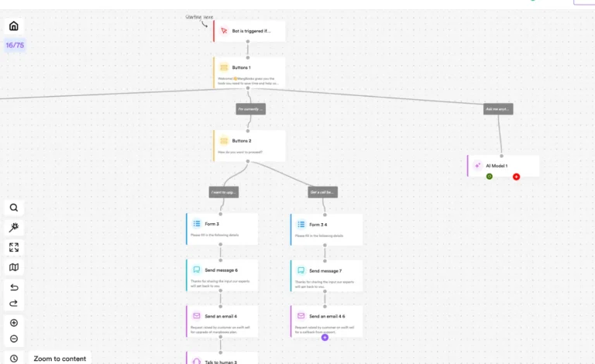The height and width of the screenshot is (364, 595).
Task: Open the search tool in the sidebar
Action: (14, 208)
